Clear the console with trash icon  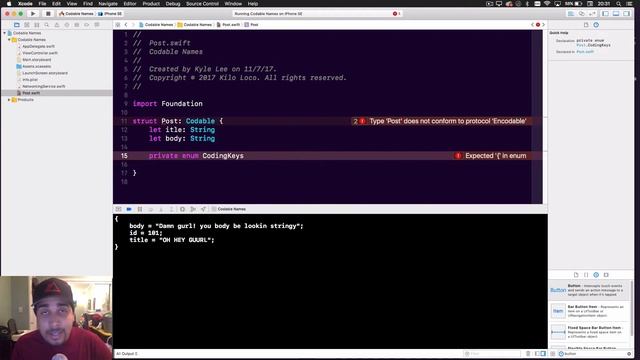[528, 353]
